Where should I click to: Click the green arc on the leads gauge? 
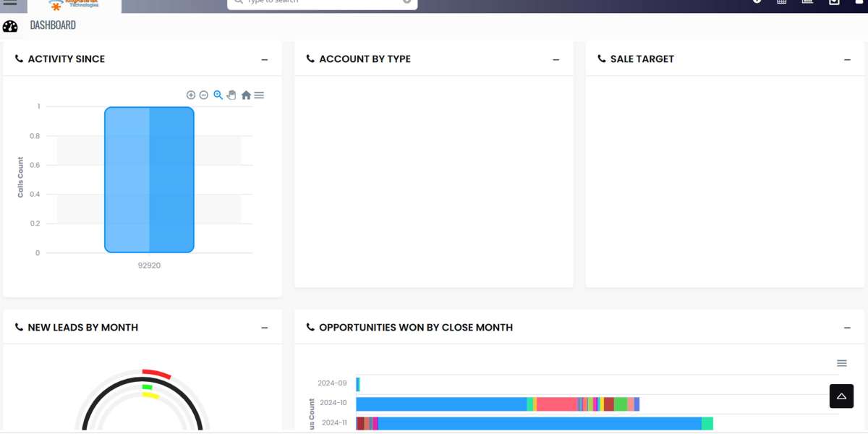pyautogui.click(x=148, y=388)
